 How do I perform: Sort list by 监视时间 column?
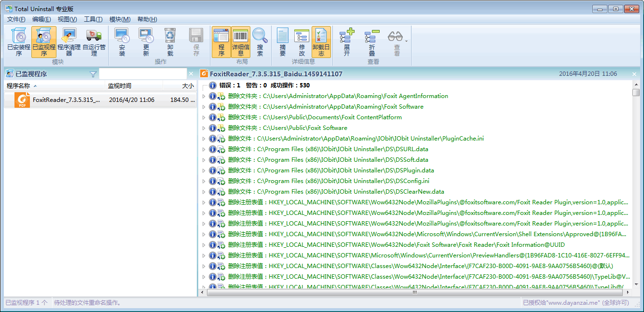coord(134,86)
